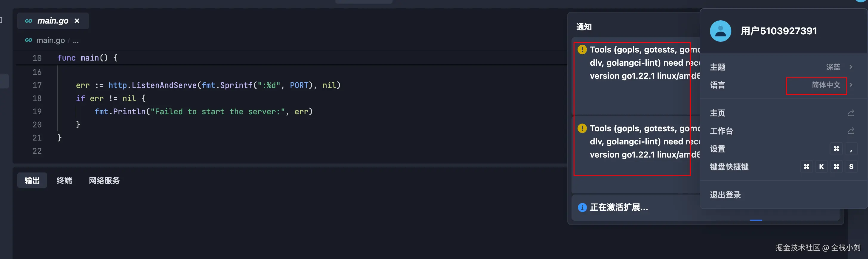Close the main.go editor tab
The image size is (868, 259).
coord(77,21)
